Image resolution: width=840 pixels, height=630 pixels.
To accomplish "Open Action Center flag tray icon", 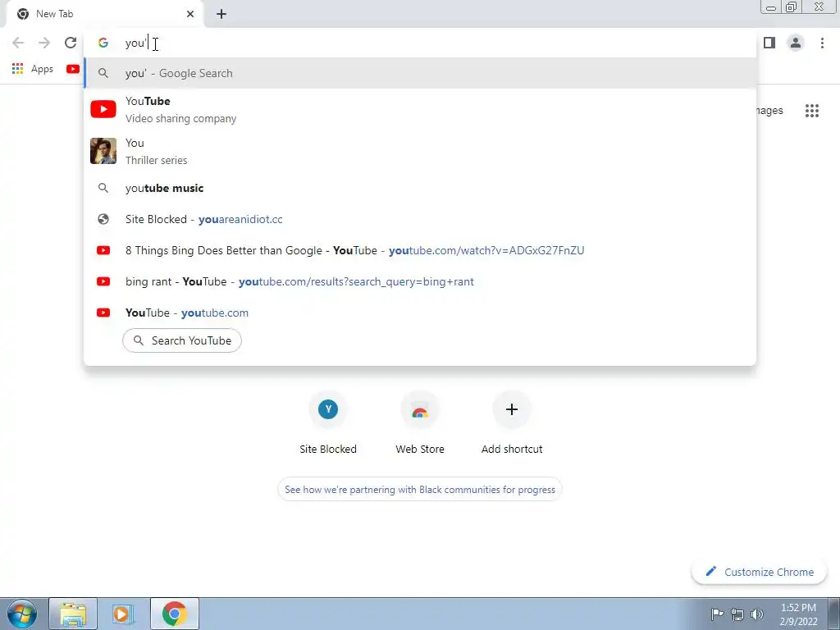I will tap(717, 614).
